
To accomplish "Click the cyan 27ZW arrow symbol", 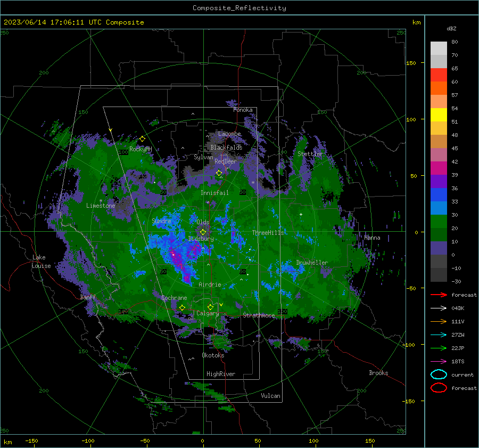I will click(439, 335).
